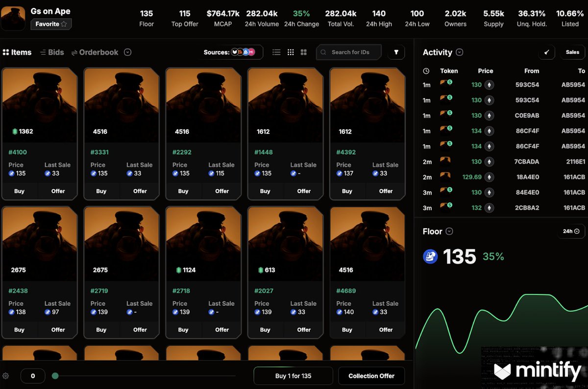Click the rarity gem on item #4100
Screen dimensions: 588x389
coord(15,131)
